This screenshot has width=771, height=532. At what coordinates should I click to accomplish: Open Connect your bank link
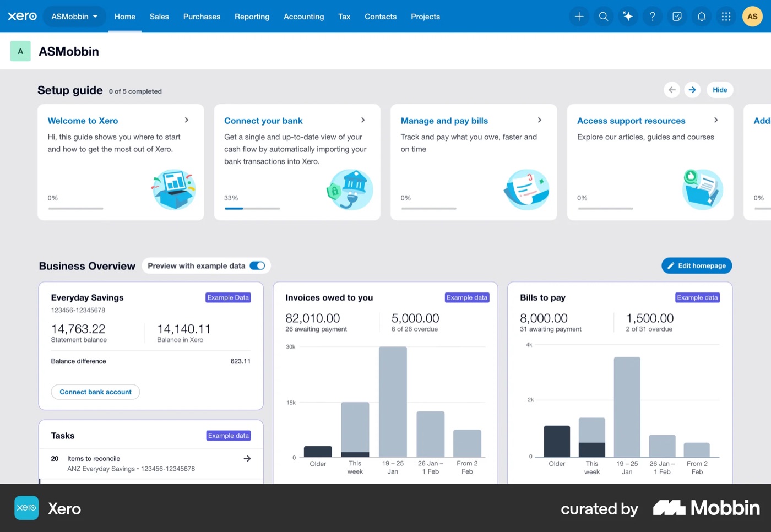point(263,121)
